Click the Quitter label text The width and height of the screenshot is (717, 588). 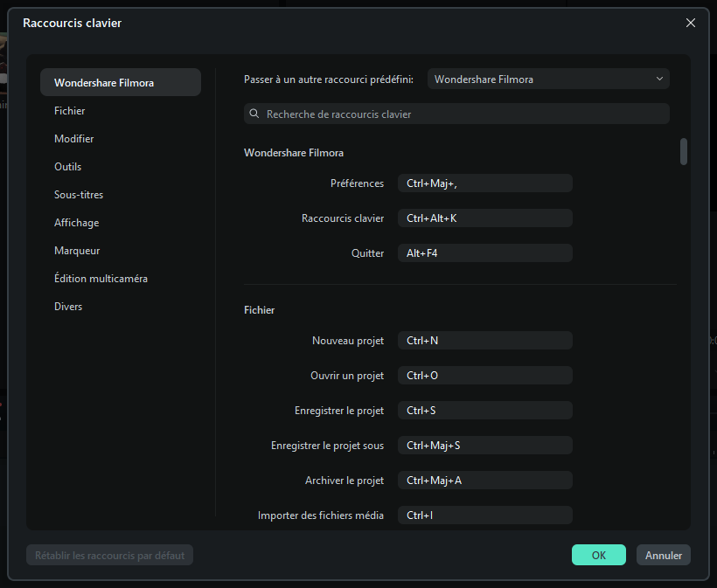[367, 253]
